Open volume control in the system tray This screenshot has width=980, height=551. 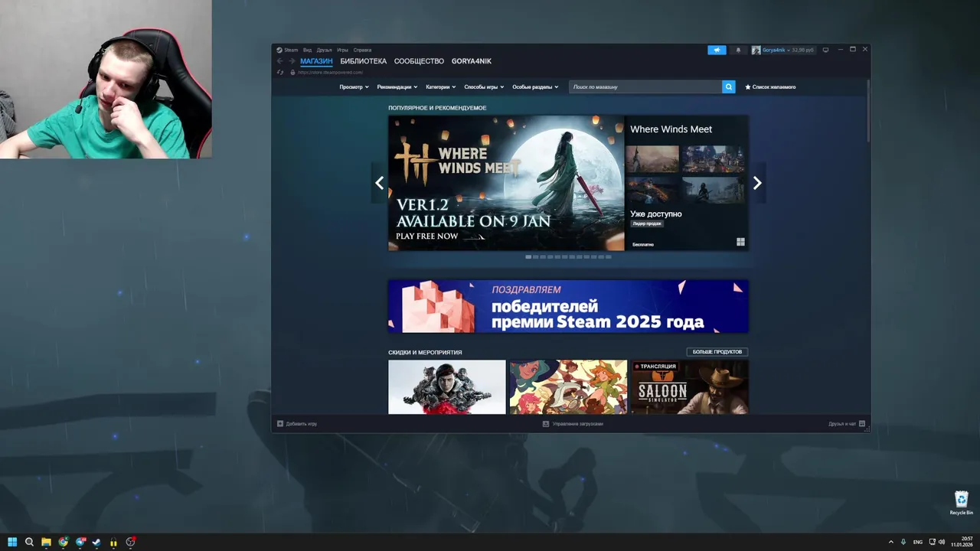(941, 542)
